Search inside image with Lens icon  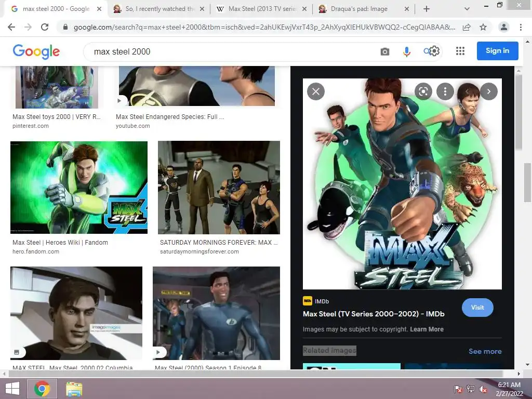(423, 91)
